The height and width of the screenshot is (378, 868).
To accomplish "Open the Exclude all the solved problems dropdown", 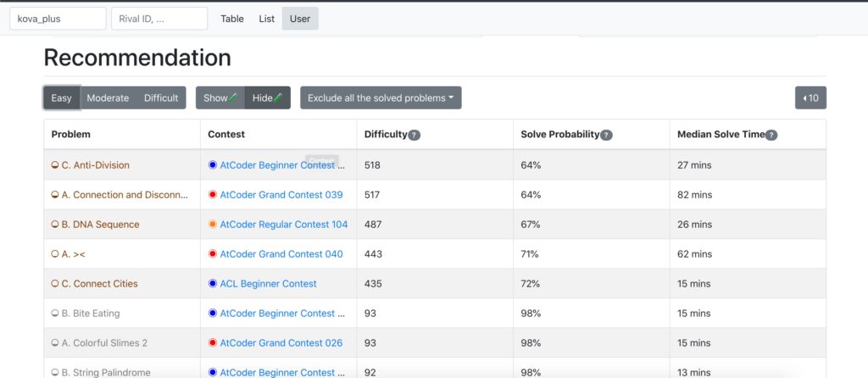I will [381, 98].
